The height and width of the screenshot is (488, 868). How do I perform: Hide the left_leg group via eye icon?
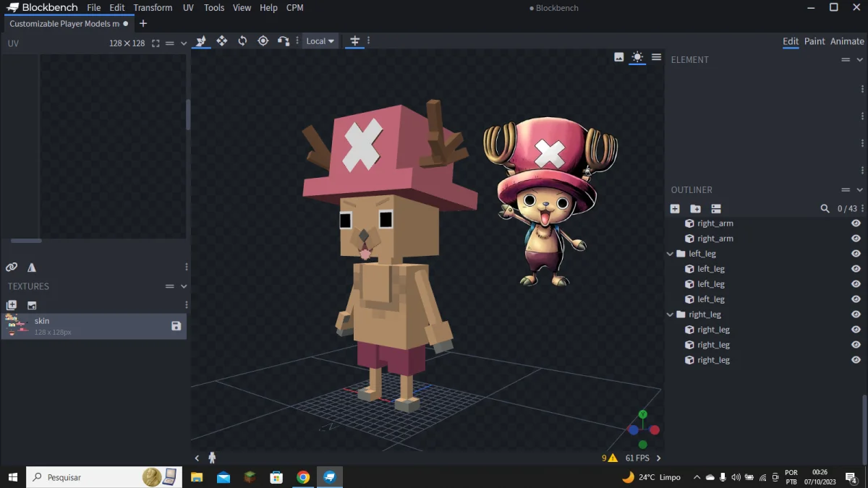[x=856, y=254]
